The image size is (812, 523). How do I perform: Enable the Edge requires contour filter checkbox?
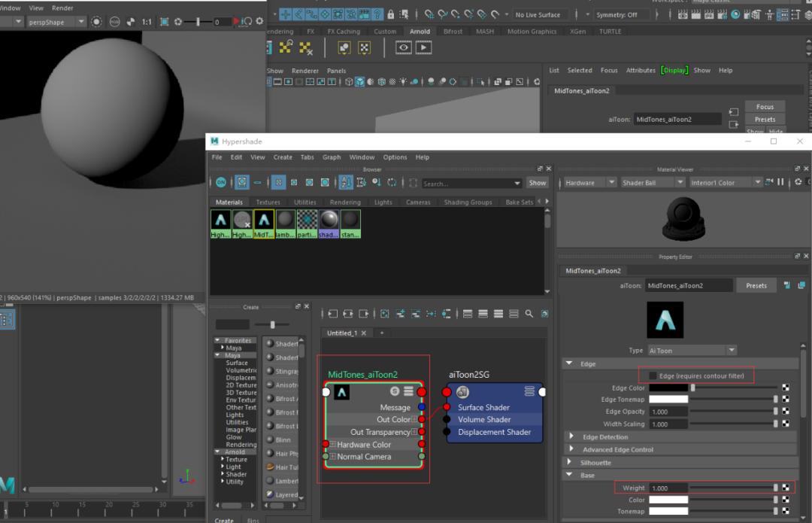[x=653, y=376]
